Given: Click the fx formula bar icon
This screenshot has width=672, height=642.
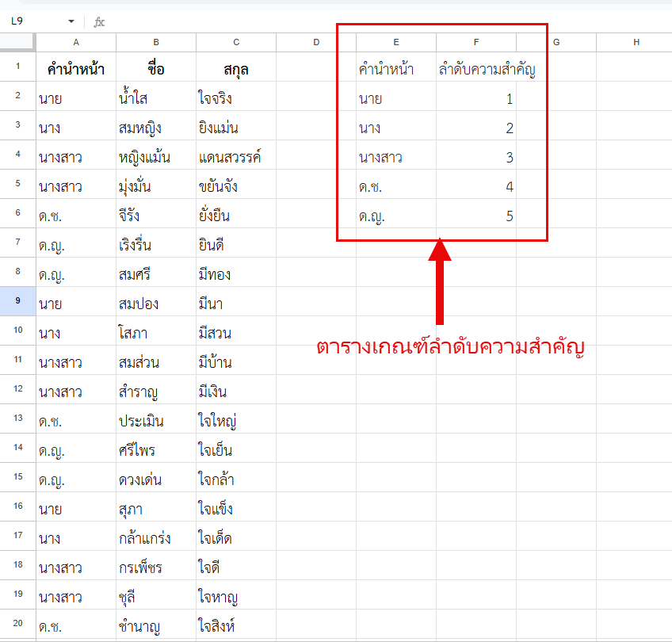Looking at the screenshot, I should [x=99, y=22].
